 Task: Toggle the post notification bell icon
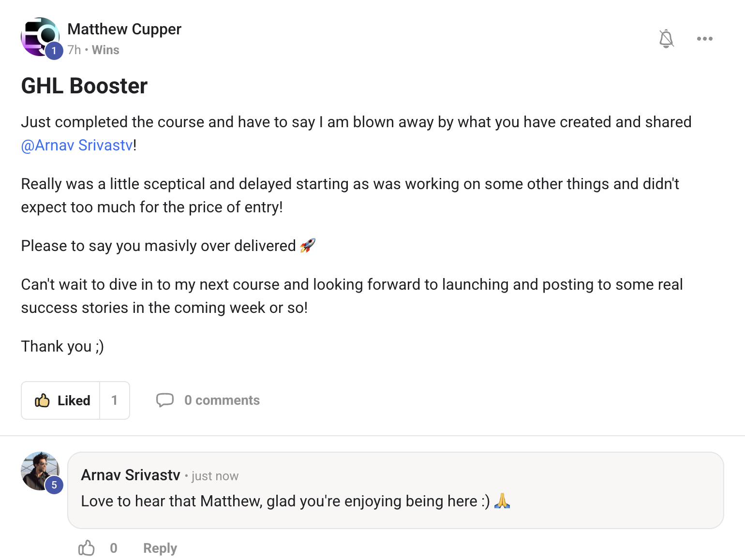[666, 39]
